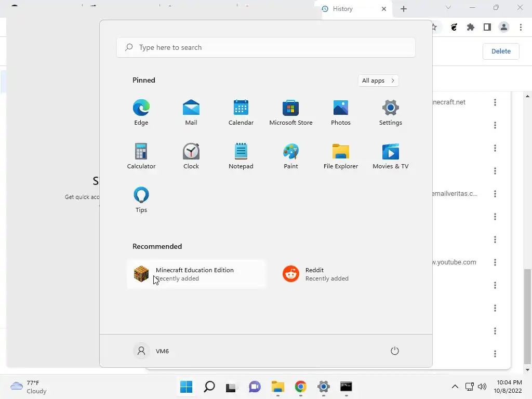Open the network status tray icon
The height and width of the screenshot is (399, 532).
[x=470, y=387]
